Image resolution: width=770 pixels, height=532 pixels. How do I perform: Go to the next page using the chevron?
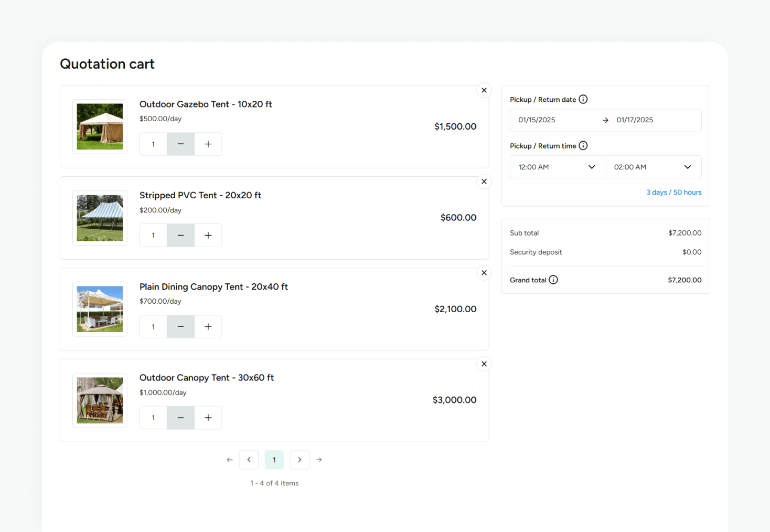click(x=300, y=460)
